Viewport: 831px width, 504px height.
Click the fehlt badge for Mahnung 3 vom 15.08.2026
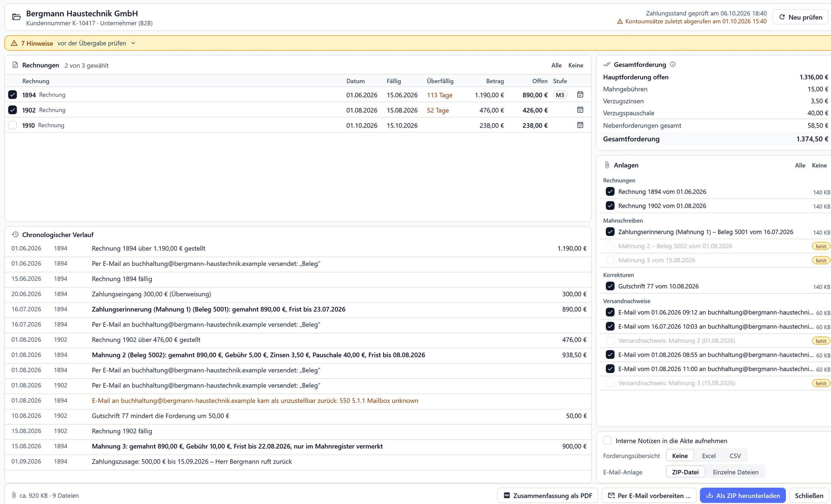pos(821,261)
